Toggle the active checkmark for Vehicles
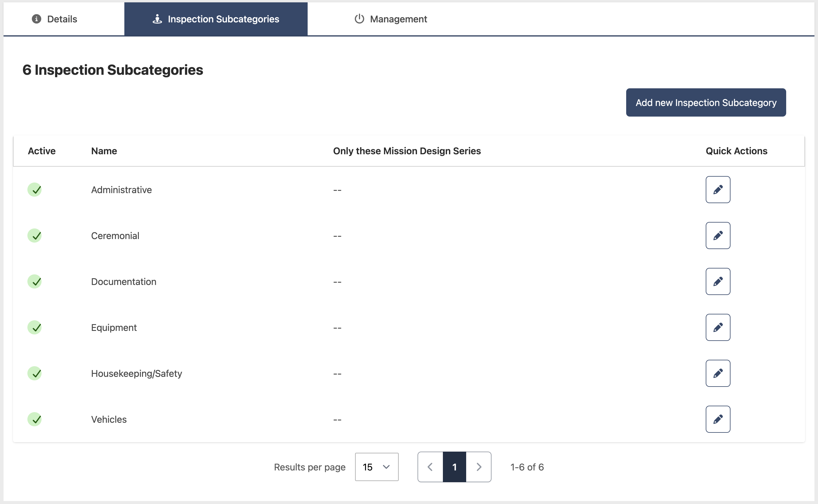The width and height of the screenshot is (818, 504). pos(34,419)
